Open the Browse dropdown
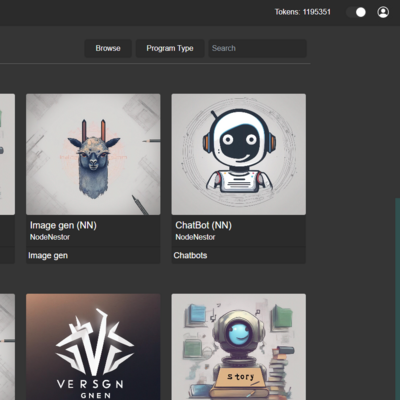This screenshot has width=400, height=400. (108, 48)
